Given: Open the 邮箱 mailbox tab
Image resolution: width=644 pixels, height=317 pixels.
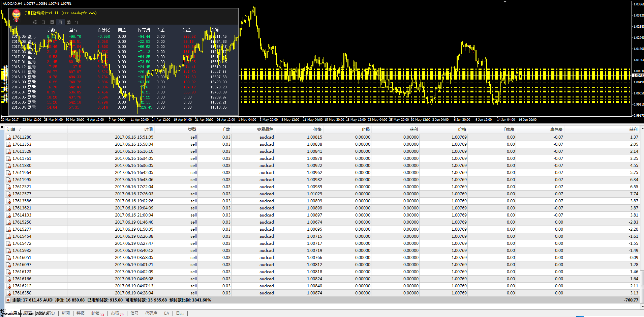Looking at the screenshot, I should click(x=98, y=313).
